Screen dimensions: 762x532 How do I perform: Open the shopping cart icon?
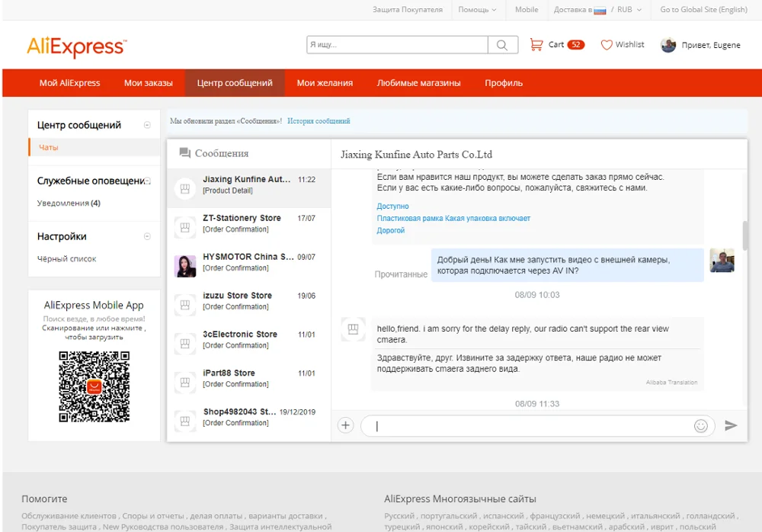pos(536,45)
